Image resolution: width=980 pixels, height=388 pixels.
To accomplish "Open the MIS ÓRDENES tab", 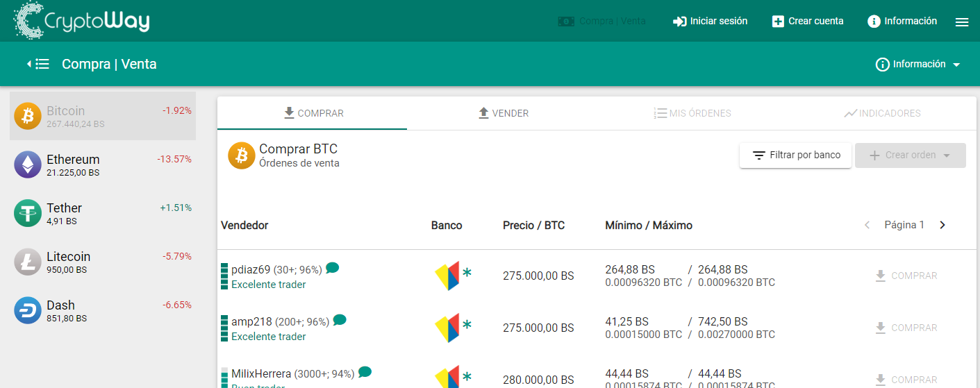I will click(x=692, y=113).
